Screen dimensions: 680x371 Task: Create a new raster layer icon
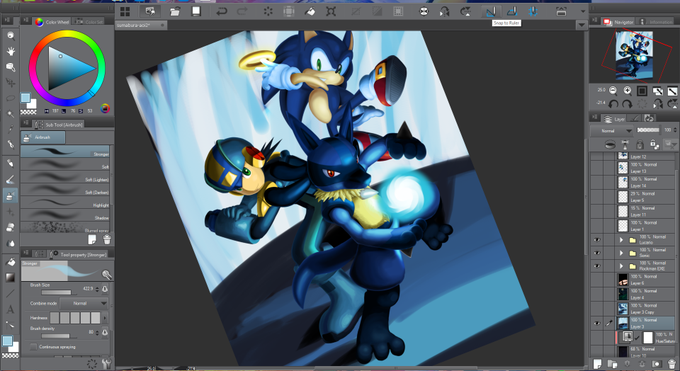(x=598, y=364)
